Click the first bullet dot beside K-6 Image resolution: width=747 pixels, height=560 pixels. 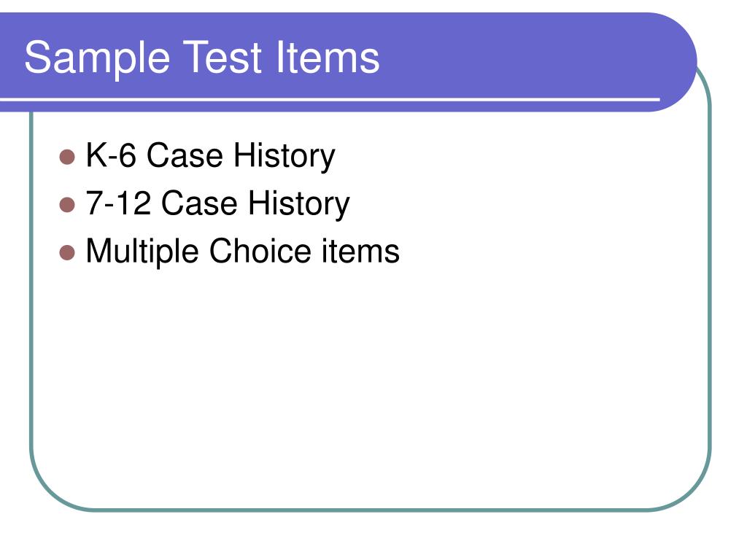point(67,157)
